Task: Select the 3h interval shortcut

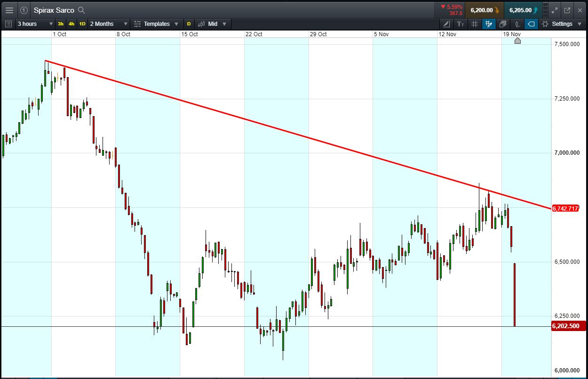Action: click(x=61, y=24)
